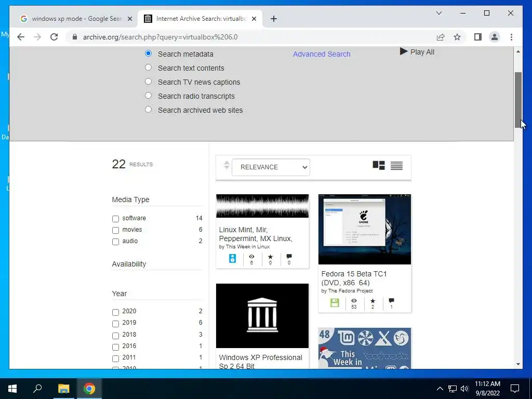This screenshot has height=399, width=532.
Task: Click the page vertical scrollbar thumb
Action: tap(518, 100)
